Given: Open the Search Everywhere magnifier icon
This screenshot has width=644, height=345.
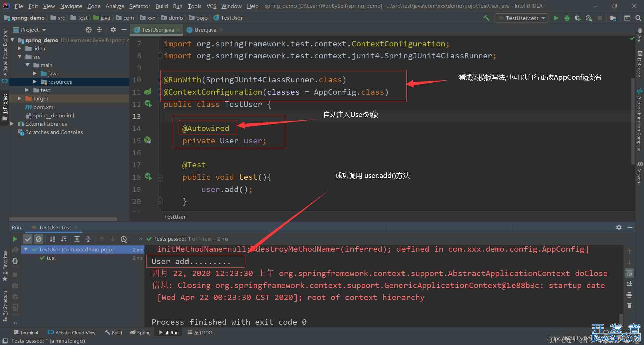Looking at the screenshot, I should click(x=638, y=18).
